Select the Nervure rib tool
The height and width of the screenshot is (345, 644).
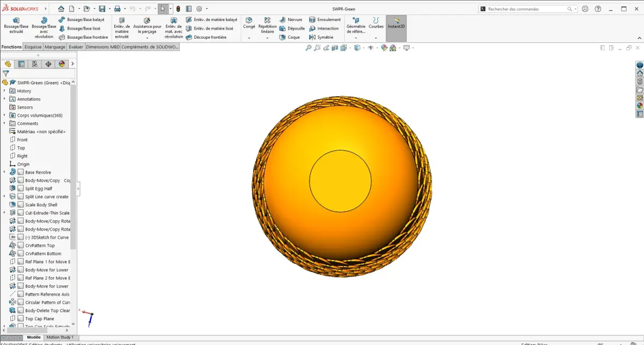(x=291, y=19)
